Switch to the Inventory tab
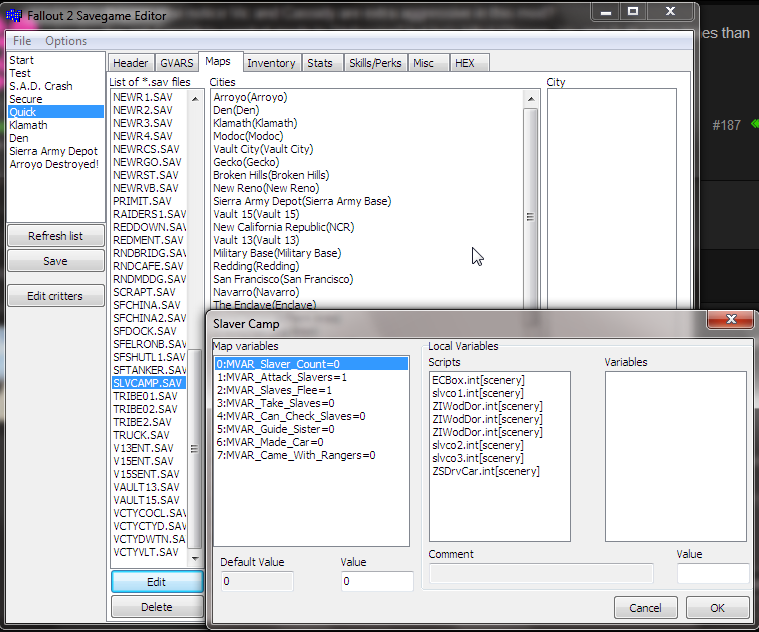759x632 pixels. pyautogui.click(x=271, y=63)
